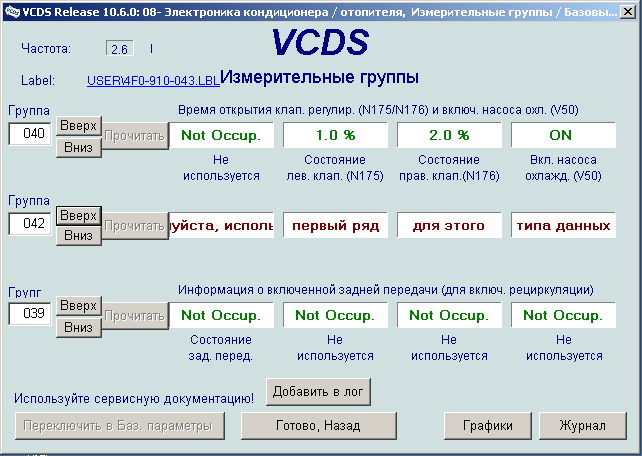
Task: Click the group 040 number input field
Action: [30, 133]
